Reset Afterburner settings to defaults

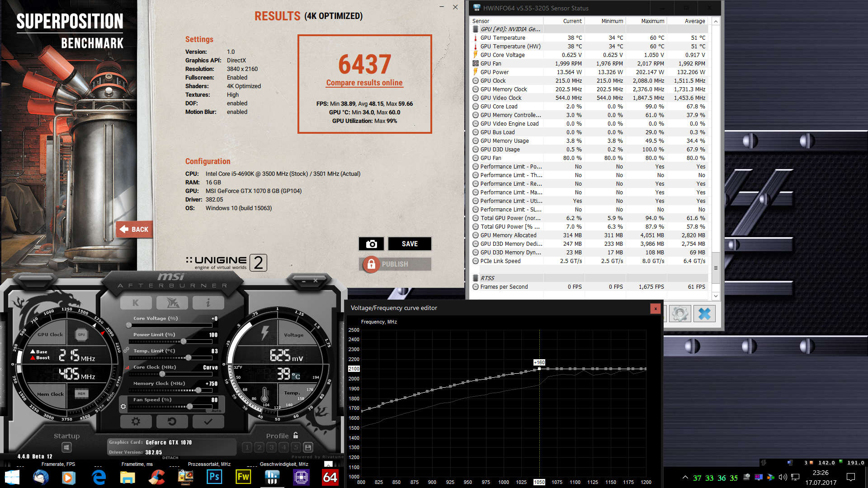click(x=172, y=422)
